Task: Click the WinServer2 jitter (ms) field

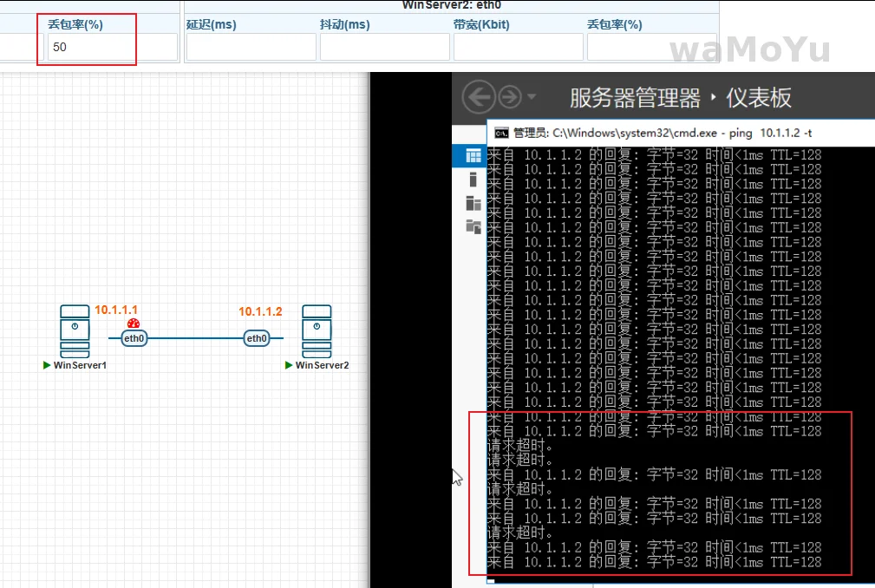Action: 383,47
